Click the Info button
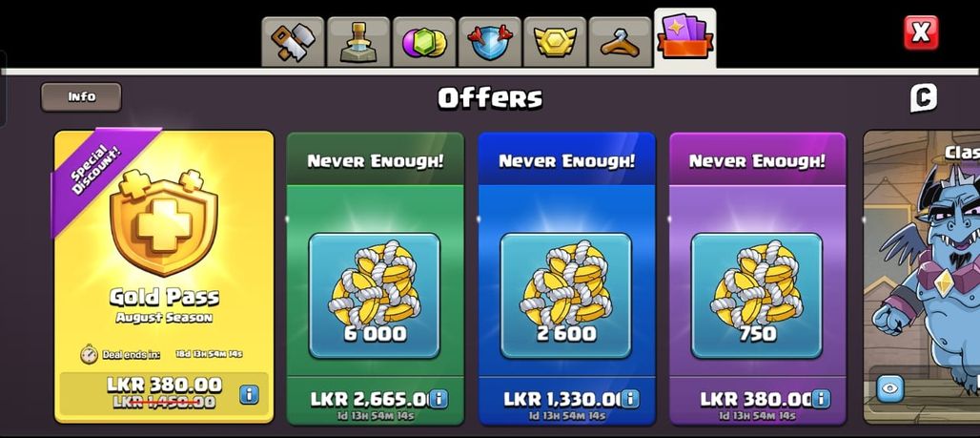The height and width of the screenshot is (438, 980). pyautogui.click(x=81, y=97)
